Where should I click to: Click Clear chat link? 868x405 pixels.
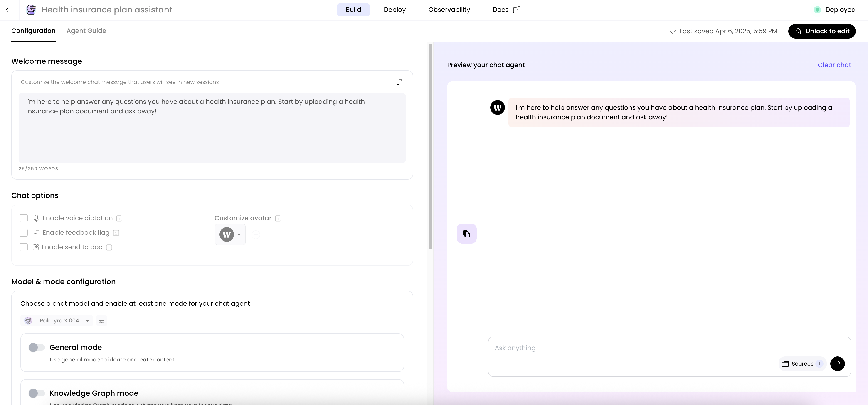[x=834, y=65]
